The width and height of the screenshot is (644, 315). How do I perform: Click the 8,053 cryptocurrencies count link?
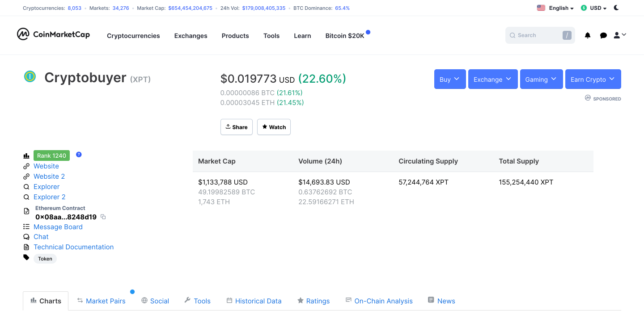pos(75,8)
